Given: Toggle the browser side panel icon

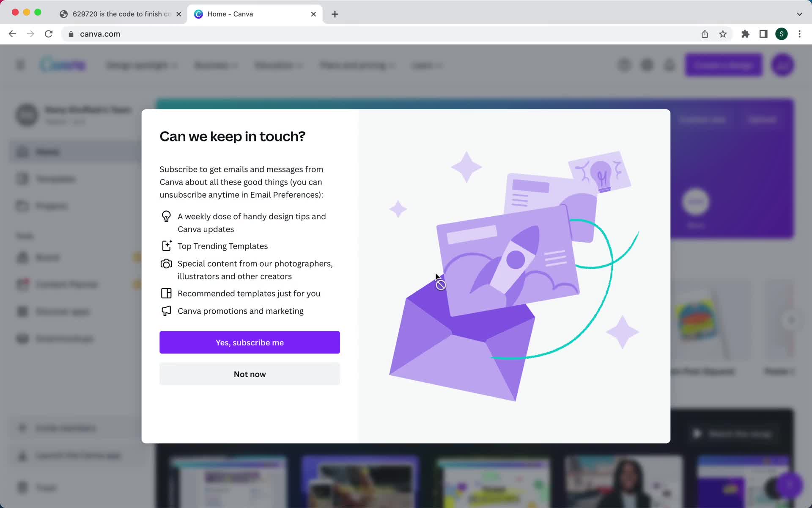Looking at the screenshot, I should pyautogui.click(x=763, y=34).
